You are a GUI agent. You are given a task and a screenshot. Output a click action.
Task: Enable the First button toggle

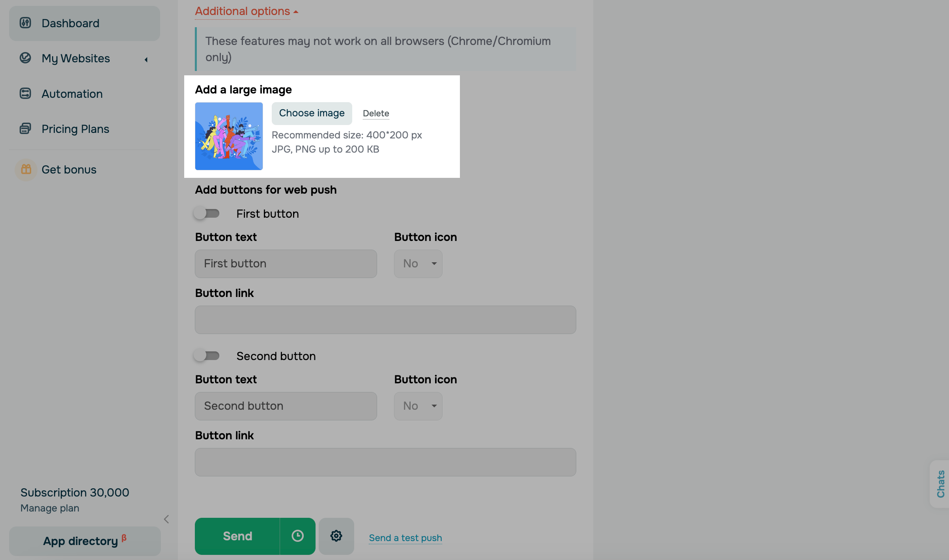[207, 213]
